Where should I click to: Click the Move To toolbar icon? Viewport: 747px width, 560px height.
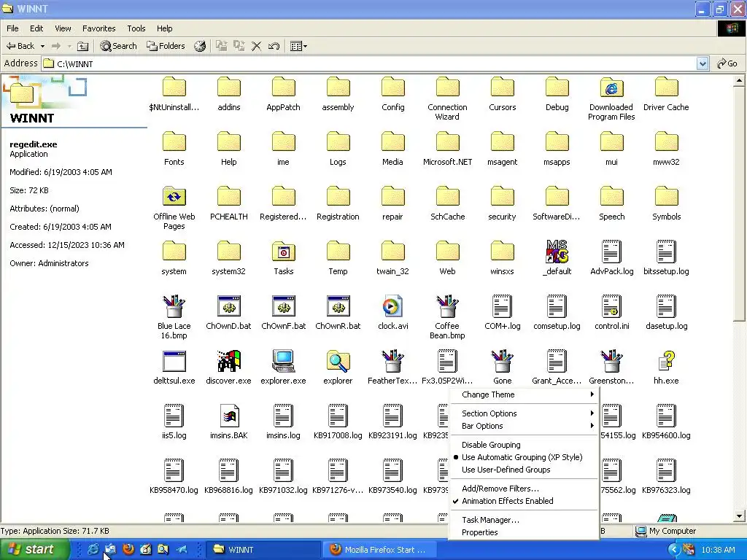coord(221,46)
